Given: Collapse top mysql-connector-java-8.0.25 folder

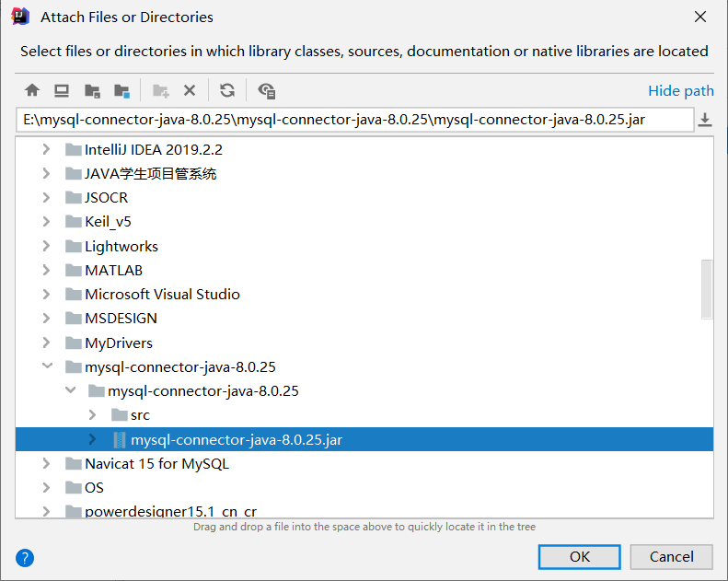Looking at the screenshot, I should 47,366.
